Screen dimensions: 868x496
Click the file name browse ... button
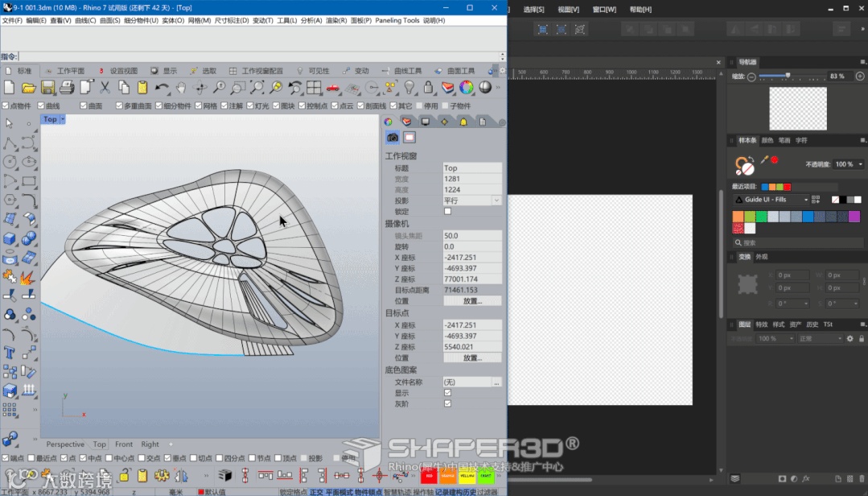(496, 382)
